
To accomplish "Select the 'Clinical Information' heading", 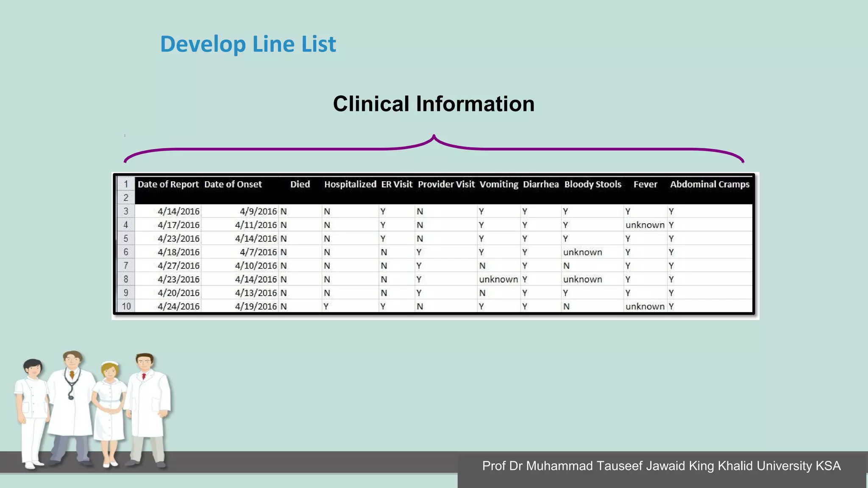I will coord(434,104).
